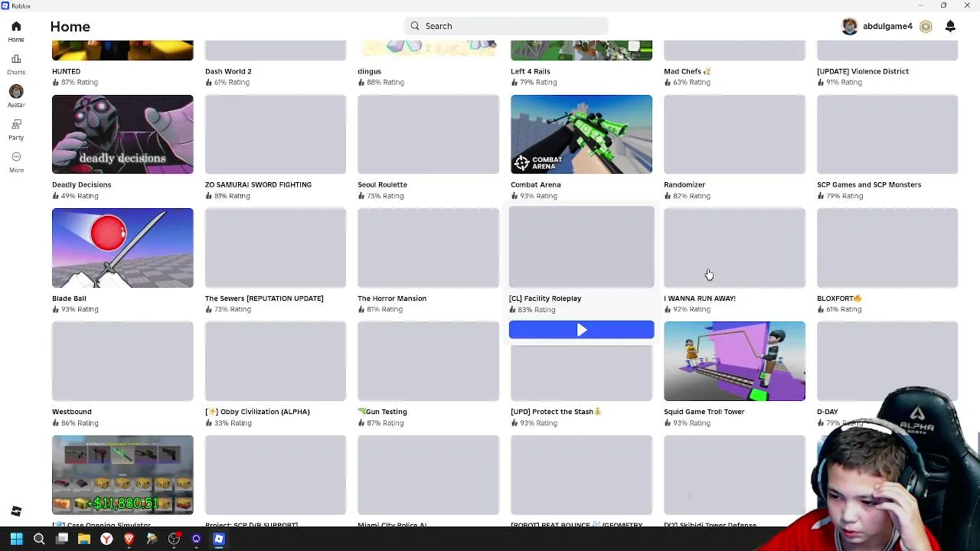Image resolution: width=980 pixels, height=551 pixels.
Task: Open the ZO SAMURAI SWORD FIGHTING placeholder tile
Action: pyautogui.click(x=276, y=134)
